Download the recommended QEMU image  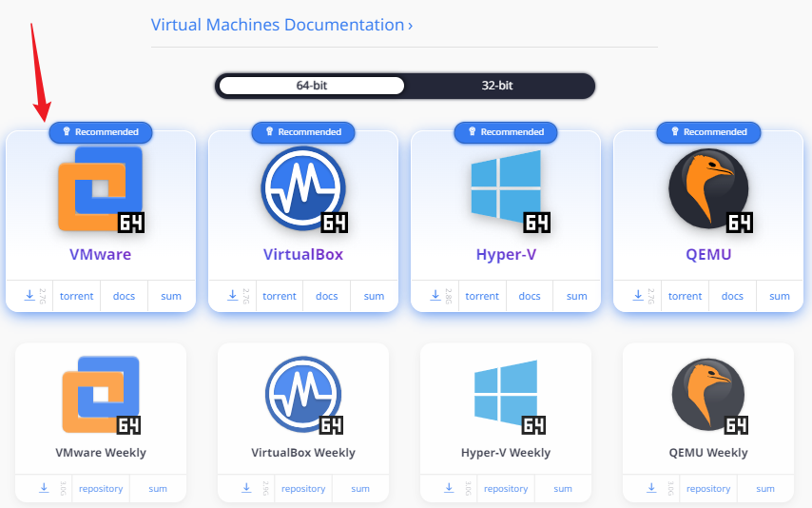638,296
